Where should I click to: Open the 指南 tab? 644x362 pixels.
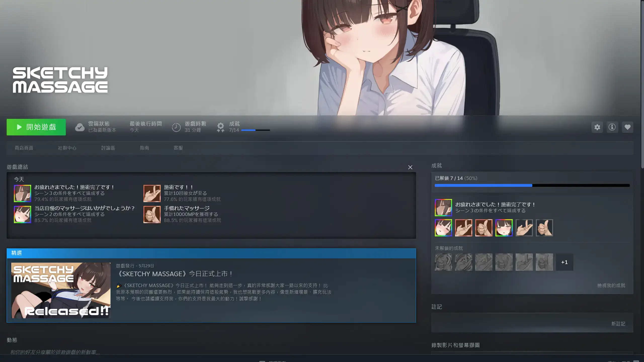click(x=144, y=148)
